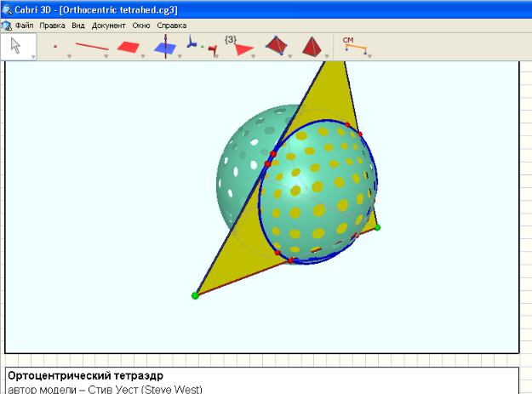Select the regular polygon {3} tool
The image size is (532, 394).
(x=241, y=46)
